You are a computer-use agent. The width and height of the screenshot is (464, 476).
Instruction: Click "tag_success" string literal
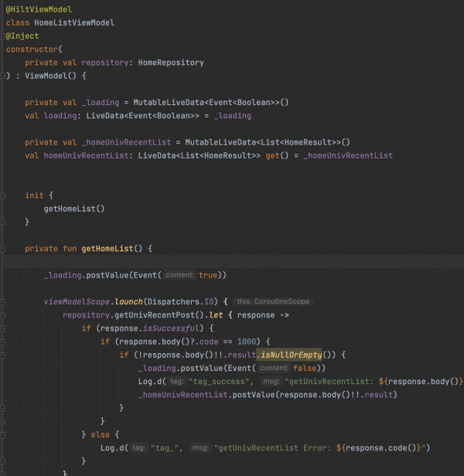[219, 382]
